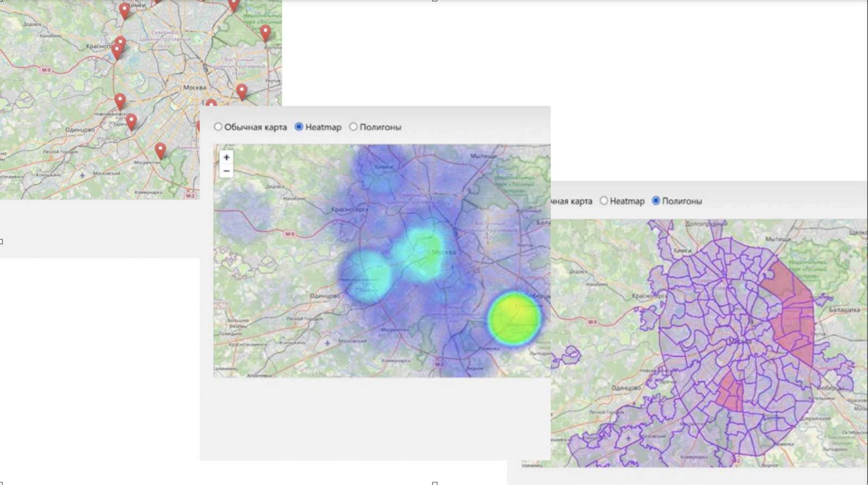Click the Долгопрудный label on the polygons map
This screenshot has height=485, width=868.
706,224
